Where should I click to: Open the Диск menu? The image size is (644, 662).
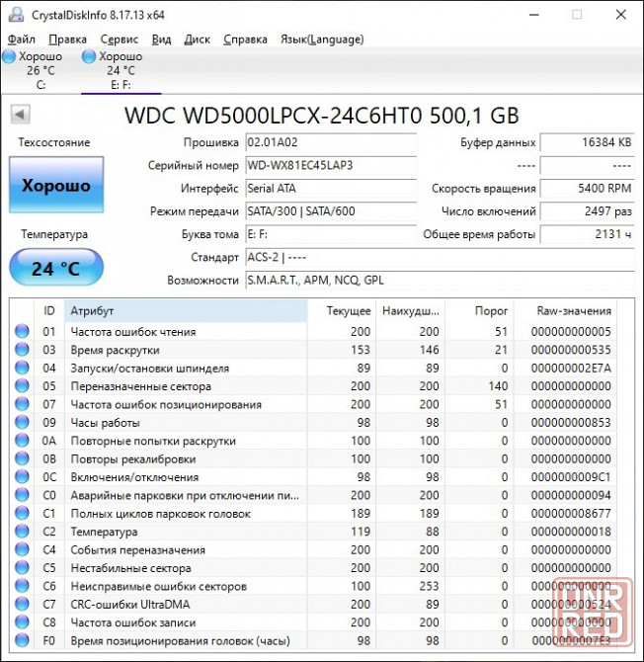(x=198, y=40)
